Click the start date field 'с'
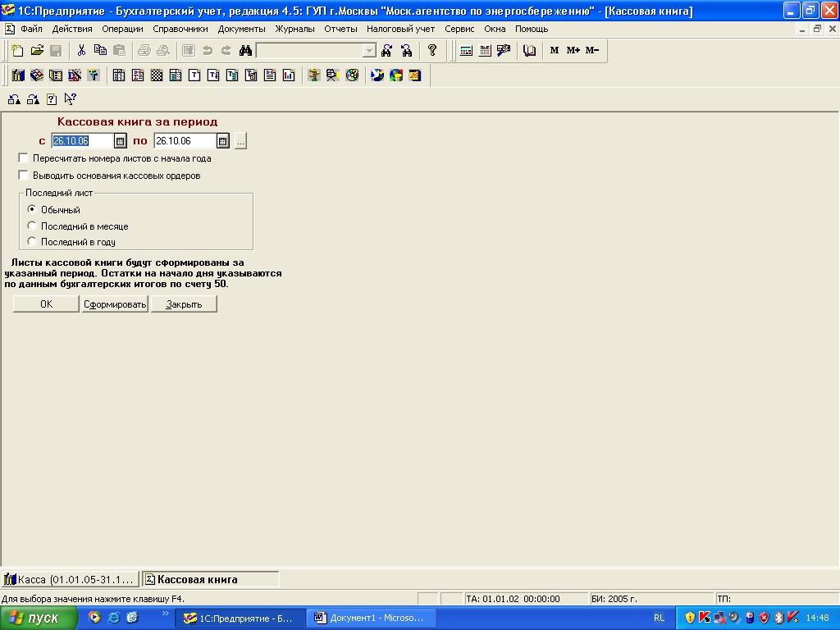 pos(83,141)
